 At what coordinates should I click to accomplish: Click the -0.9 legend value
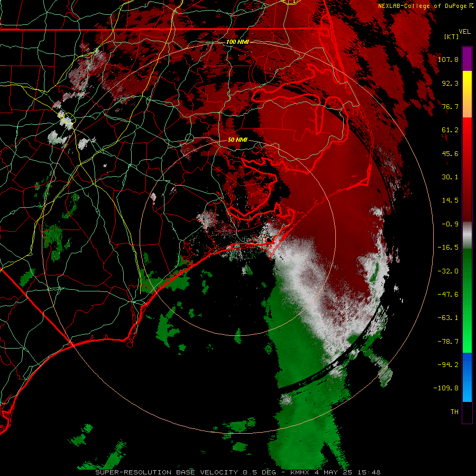click(450, 224)
